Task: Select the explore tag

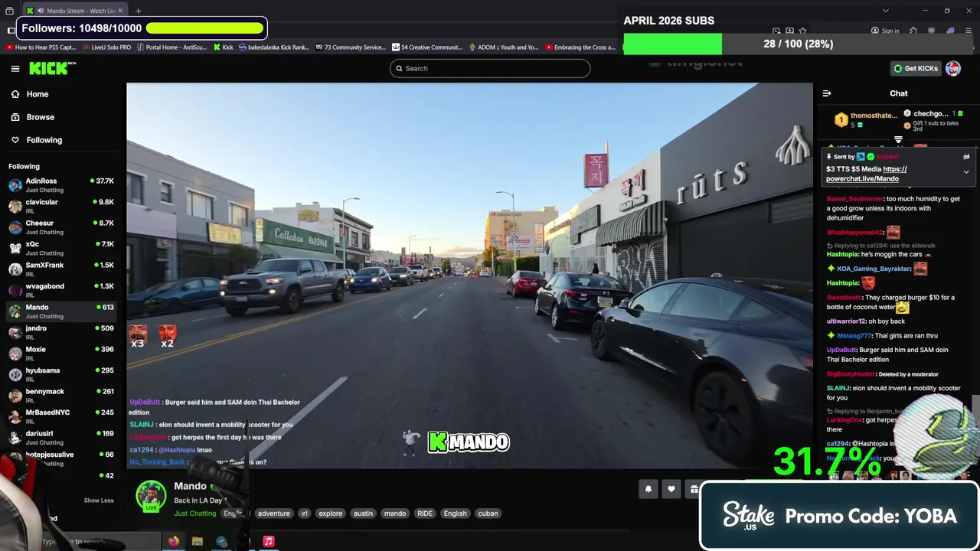Action: (x=331, y=514)
